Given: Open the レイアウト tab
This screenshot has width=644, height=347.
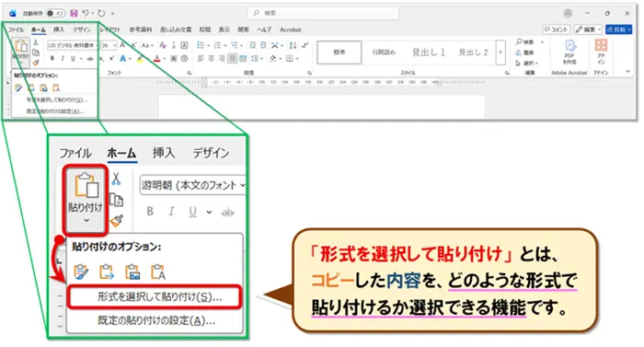Looking at the screenshot, I should (110, 29).
